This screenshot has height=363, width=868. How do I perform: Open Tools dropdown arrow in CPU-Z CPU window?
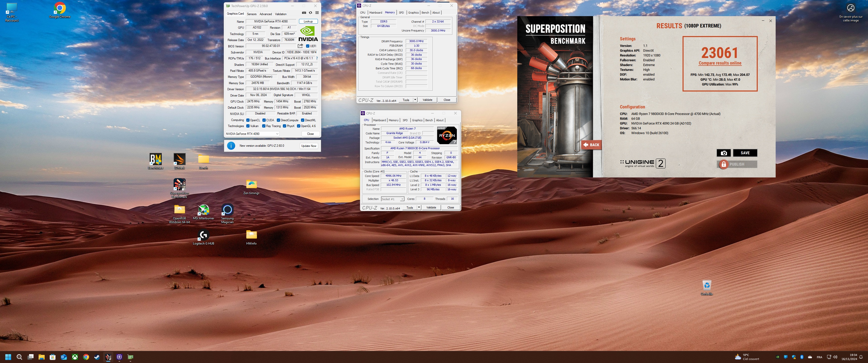[419, 207]
